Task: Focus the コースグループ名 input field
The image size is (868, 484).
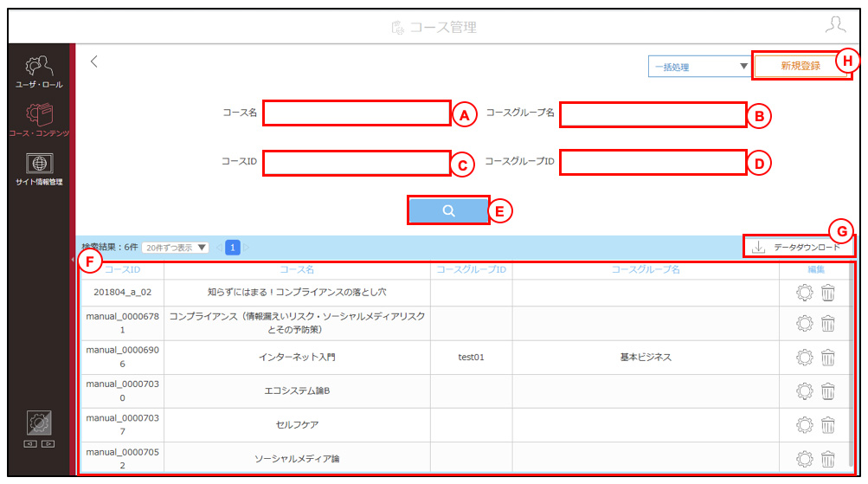Action: (653, 114)
